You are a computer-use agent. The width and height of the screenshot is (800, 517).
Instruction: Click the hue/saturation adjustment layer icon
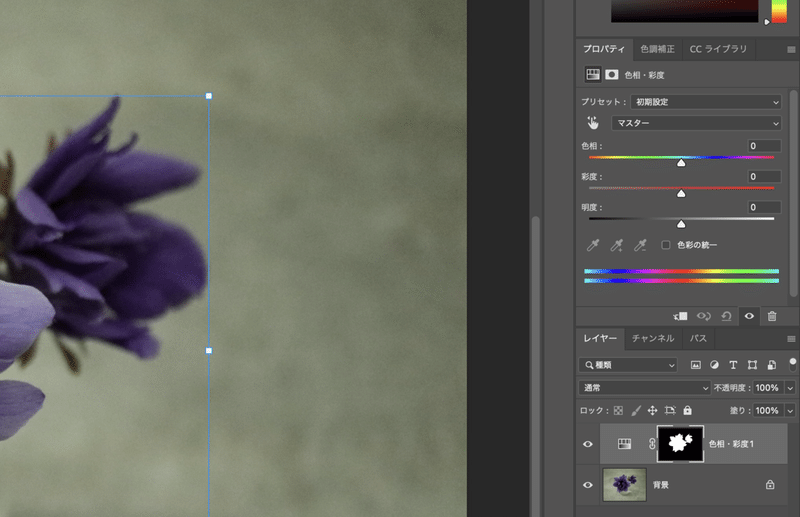[x=624, y=444]
